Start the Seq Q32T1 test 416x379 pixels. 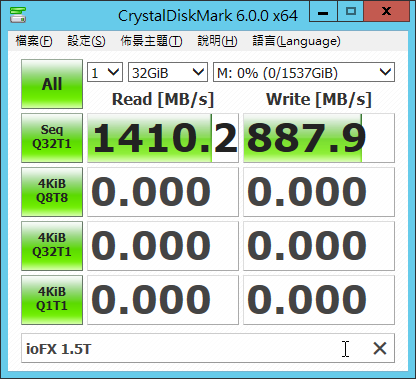click(x=52, y=138)
